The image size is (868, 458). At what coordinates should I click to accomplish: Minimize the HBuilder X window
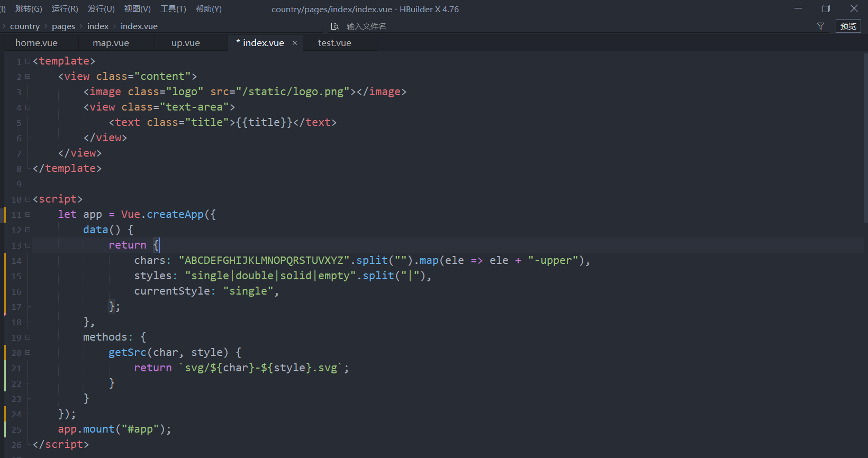tap(798, 8)
